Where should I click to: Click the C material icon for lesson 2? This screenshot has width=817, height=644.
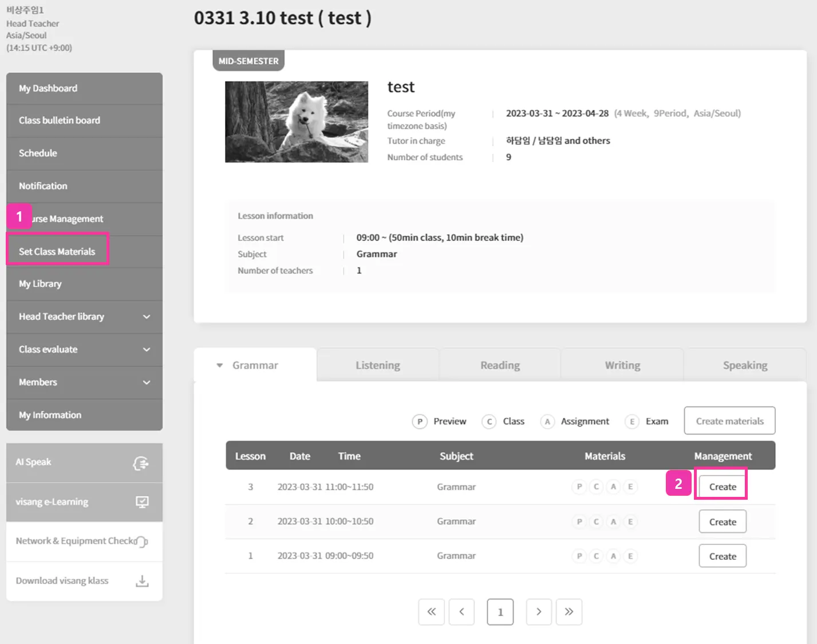pos(596,521)
